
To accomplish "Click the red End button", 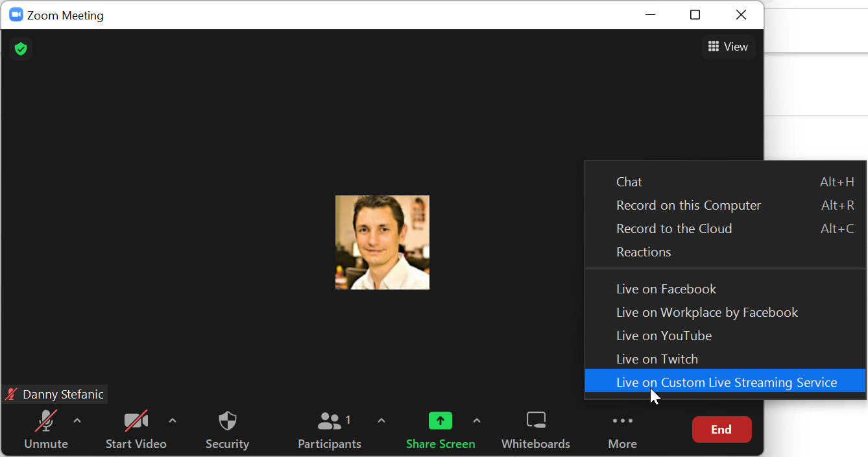I will coord(721,429).
